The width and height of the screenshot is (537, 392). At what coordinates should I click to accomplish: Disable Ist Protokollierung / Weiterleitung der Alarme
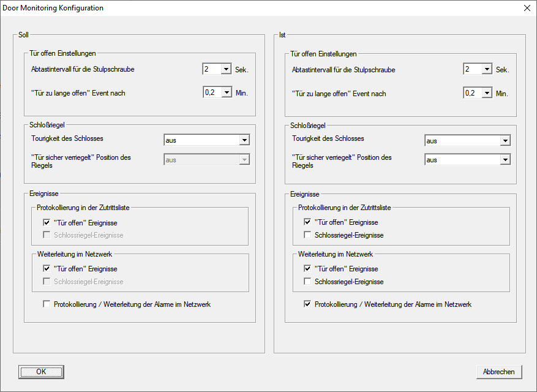(x=308, y=304)
